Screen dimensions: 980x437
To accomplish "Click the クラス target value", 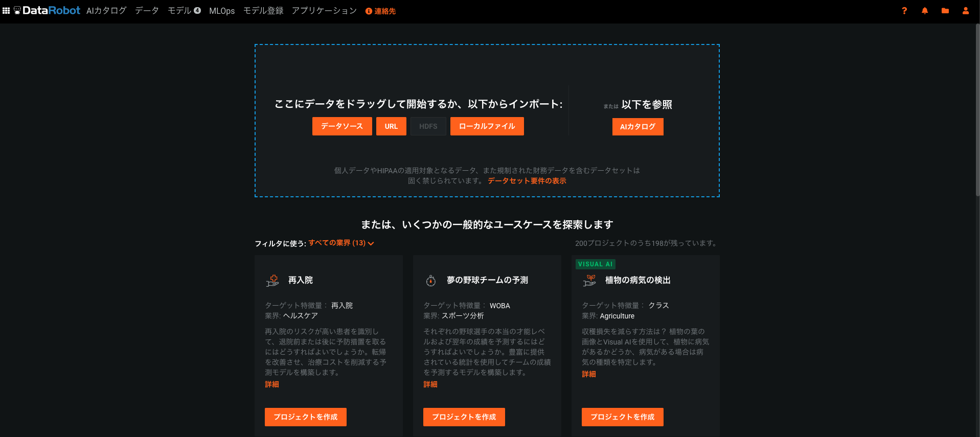I will (x=659, y=306).
